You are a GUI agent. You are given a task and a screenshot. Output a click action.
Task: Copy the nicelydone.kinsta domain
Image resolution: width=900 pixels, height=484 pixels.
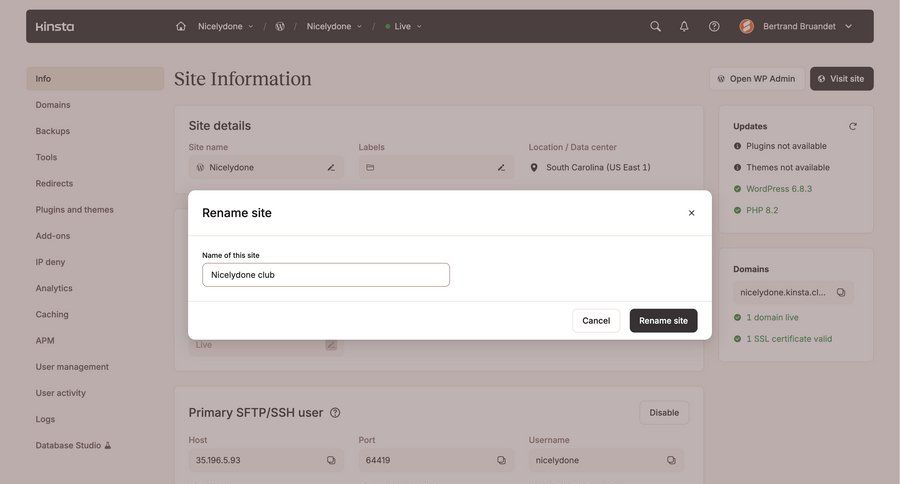(841, 292)
